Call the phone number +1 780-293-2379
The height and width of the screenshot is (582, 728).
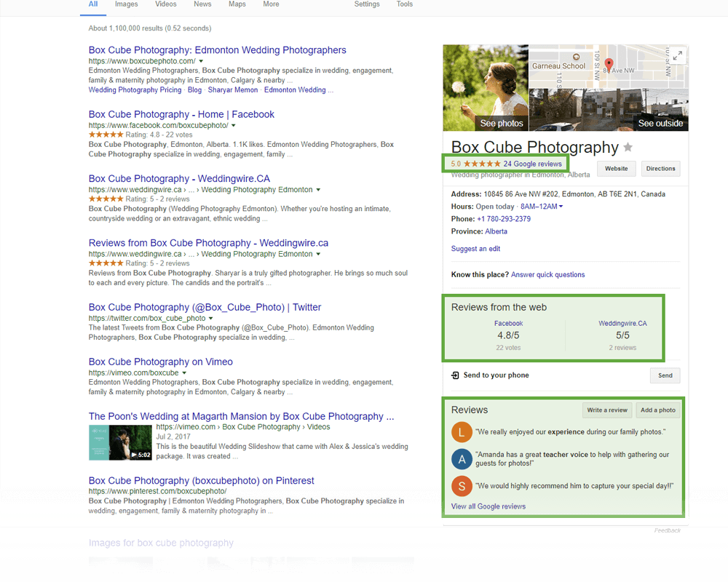(x=504, y=219)
